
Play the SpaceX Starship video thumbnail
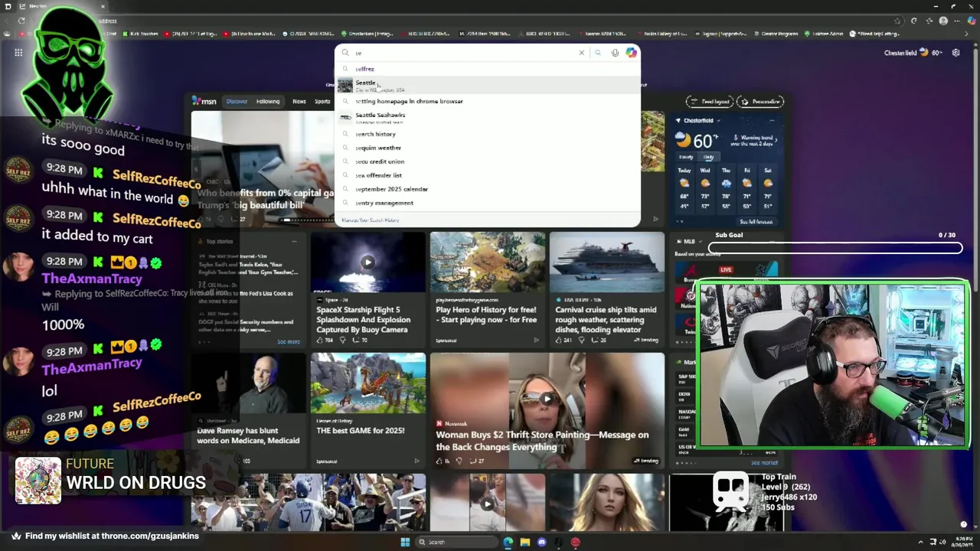(367, 262)
